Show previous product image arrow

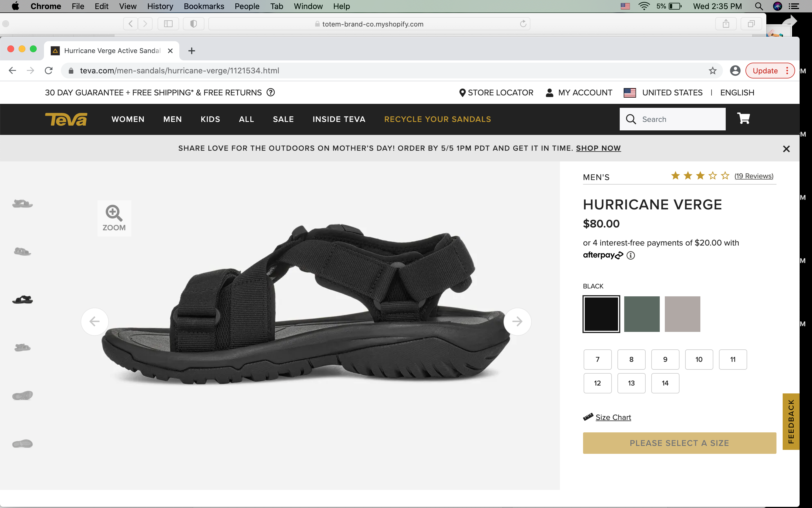tap(95, 321)
